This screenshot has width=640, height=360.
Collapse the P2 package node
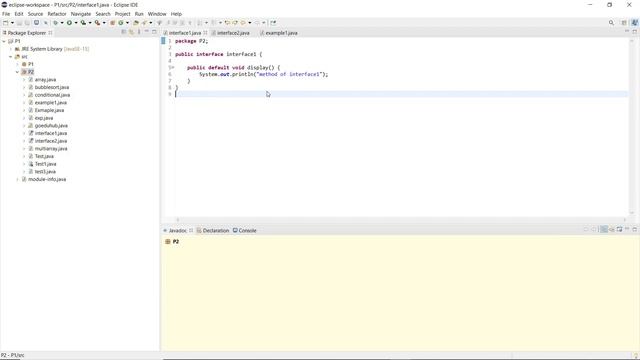tap(18, 72)
